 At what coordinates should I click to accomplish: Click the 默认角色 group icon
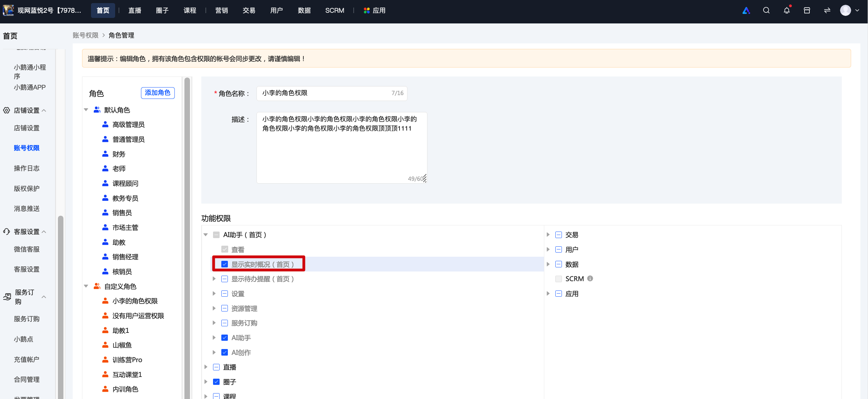point(97,110)
